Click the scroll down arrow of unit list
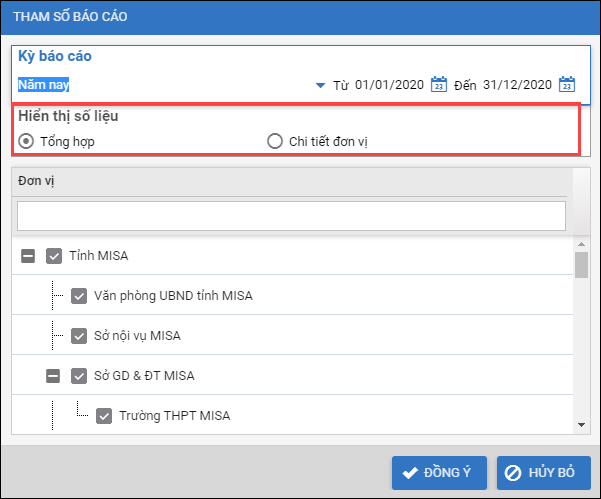Image resolution: width=601 pixels, height=499 pixels. tap(581, 426)
